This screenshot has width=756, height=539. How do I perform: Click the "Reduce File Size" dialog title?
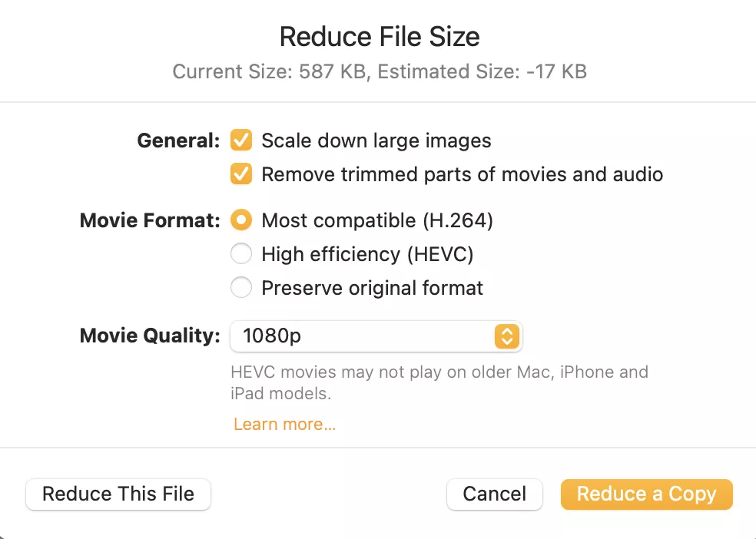[x=380, y=36]
